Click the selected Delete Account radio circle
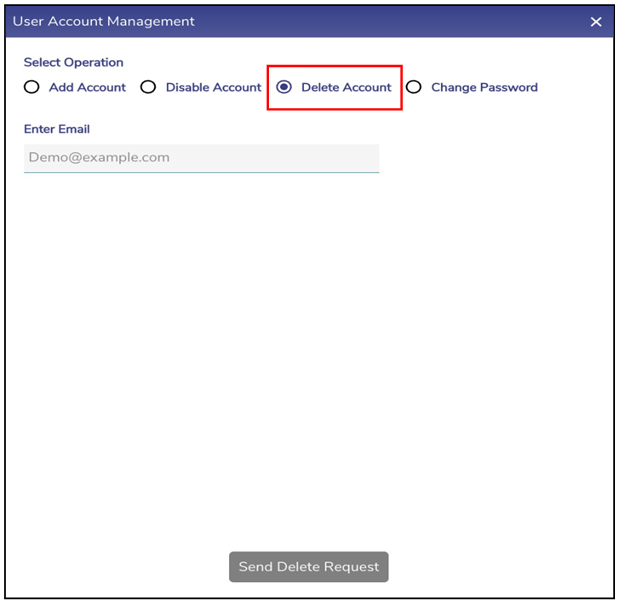The image size is (618, 601). pyautogui.click(x=284, y=87)
